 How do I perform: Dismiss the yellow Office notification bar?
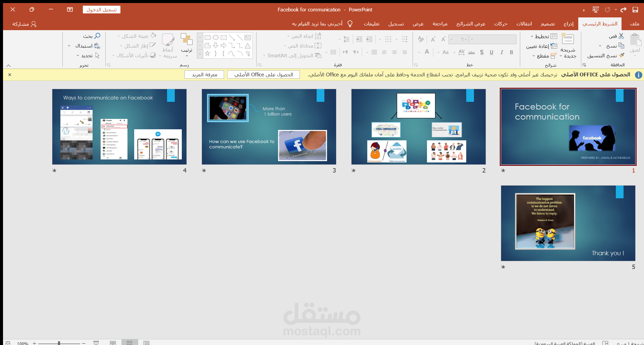point(10,75)
